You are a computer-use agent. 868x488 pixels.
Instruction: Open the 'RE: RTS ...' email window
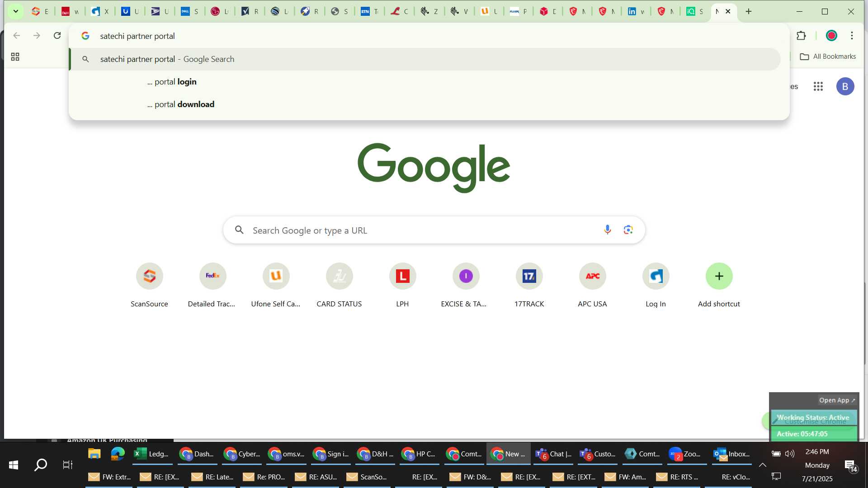677,477
